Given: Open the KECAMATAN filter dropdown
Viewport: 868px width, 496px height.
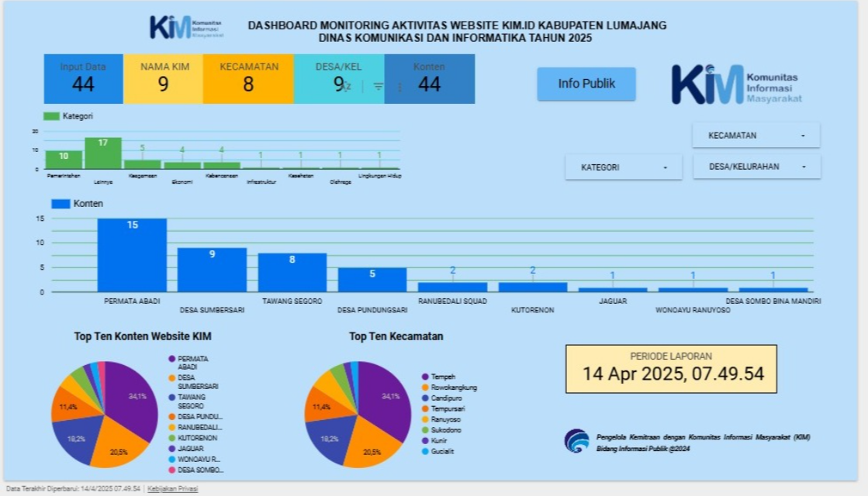Looking at the screenshot, I should 756,136.
